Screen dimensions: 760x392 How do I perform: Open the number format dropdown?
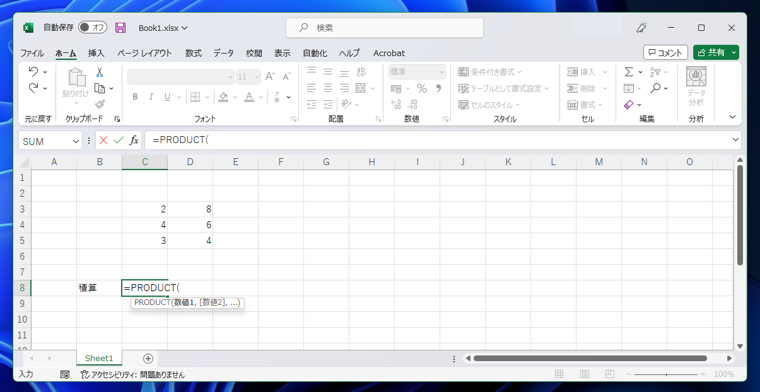(442, 72)
